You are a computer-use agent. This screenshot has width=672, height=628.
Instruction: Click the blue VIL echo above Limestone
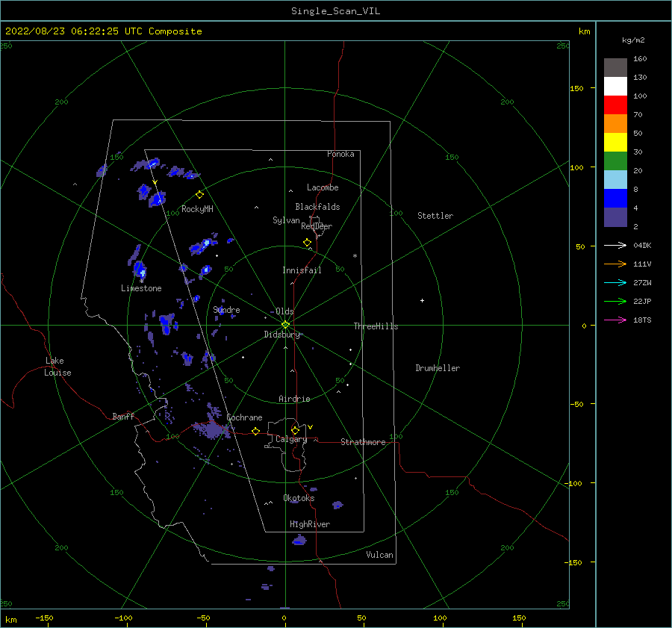[140, 270]
